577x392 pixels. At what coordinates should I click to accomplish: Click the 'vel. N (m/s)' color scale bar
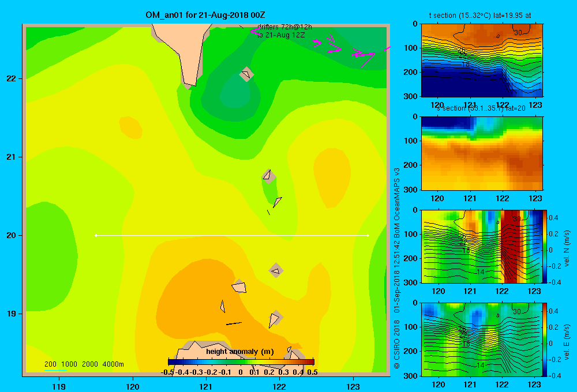[x=545, y=246]
